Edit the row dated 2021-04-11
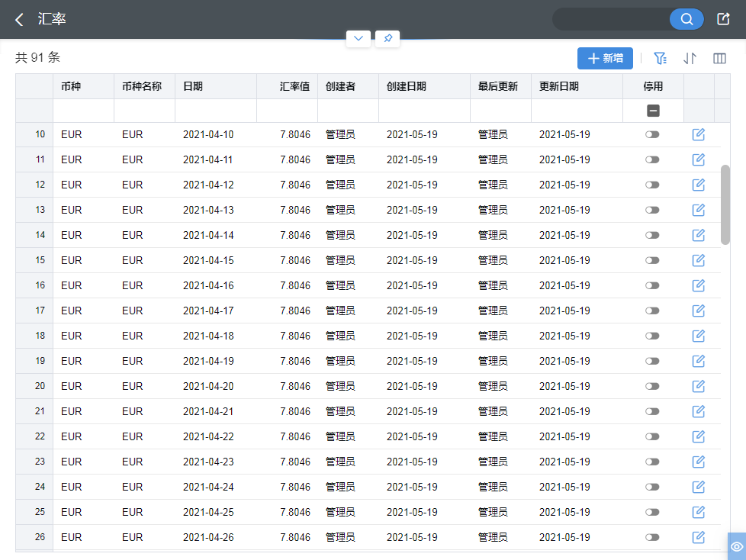The height and width of the screenshot is (560, 746). tap(699, 159)
